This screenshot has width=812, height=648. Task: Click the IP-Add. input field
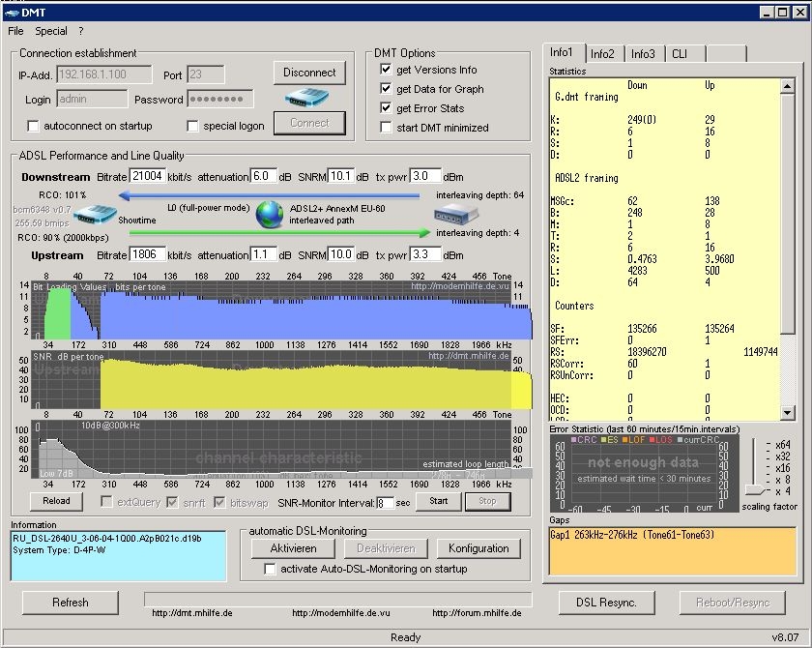tap(104, 74)
